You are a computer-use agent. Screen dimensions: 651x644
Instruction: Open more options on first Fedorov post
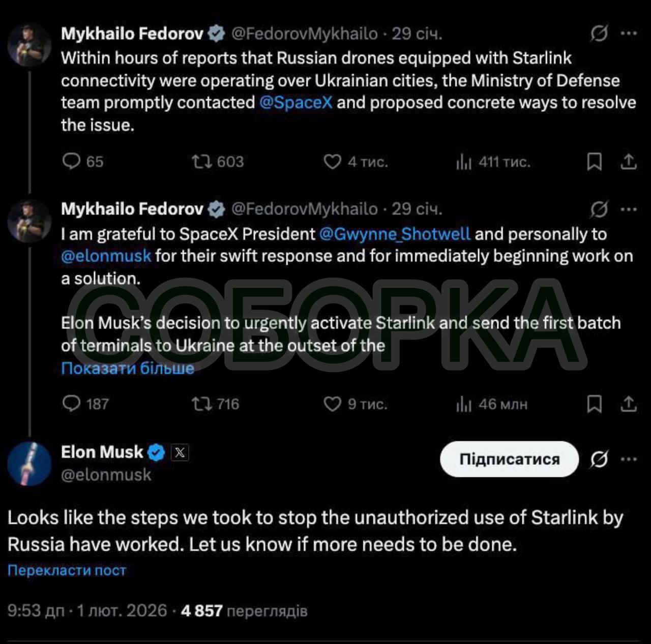coord(629,34)
